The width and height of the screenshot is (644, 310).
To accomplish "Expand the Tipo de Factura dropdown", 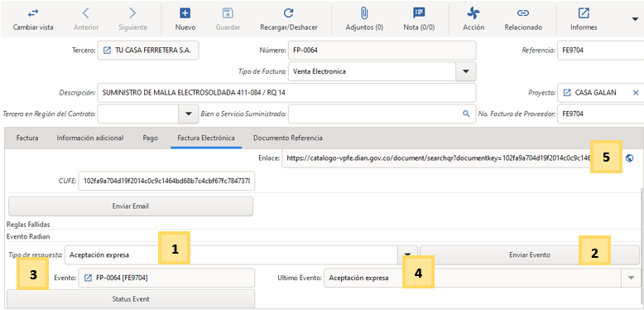I will tap(466, 71).
